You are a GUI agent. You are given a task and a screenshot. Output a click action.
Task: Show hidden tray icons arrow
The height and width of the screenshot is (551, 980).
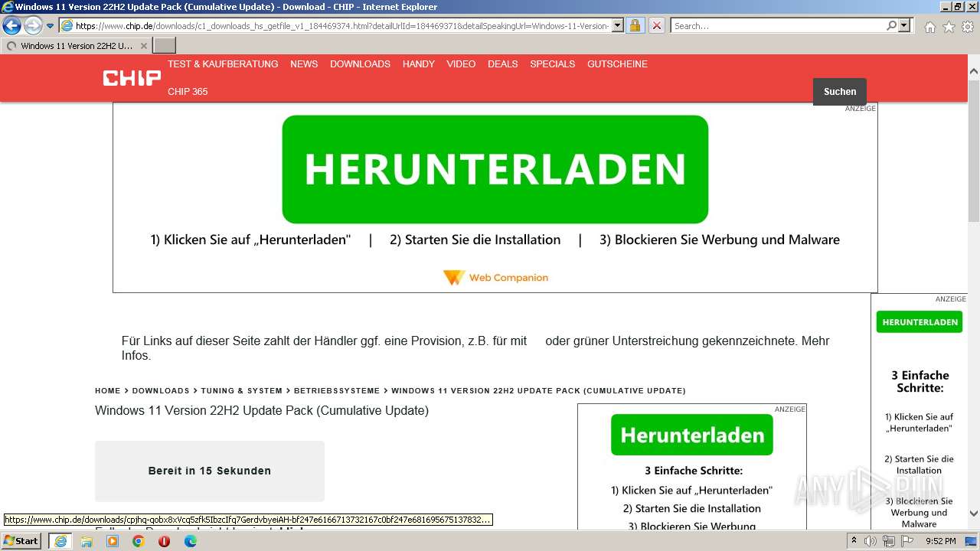click(854, 541)
